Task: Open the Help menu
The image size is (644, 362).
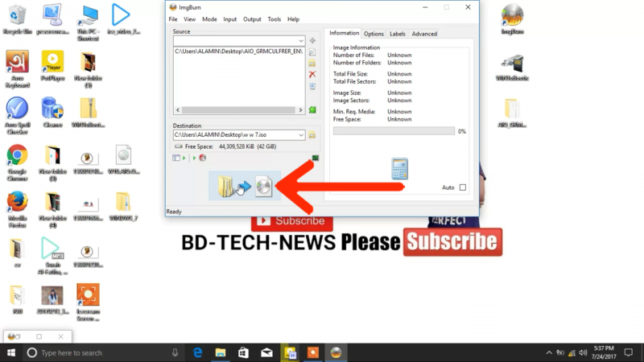Action: (293, 19)
